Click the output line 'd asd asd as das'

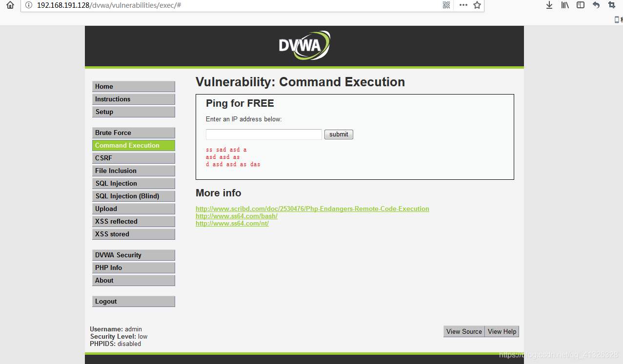click(x=233, y=164)
